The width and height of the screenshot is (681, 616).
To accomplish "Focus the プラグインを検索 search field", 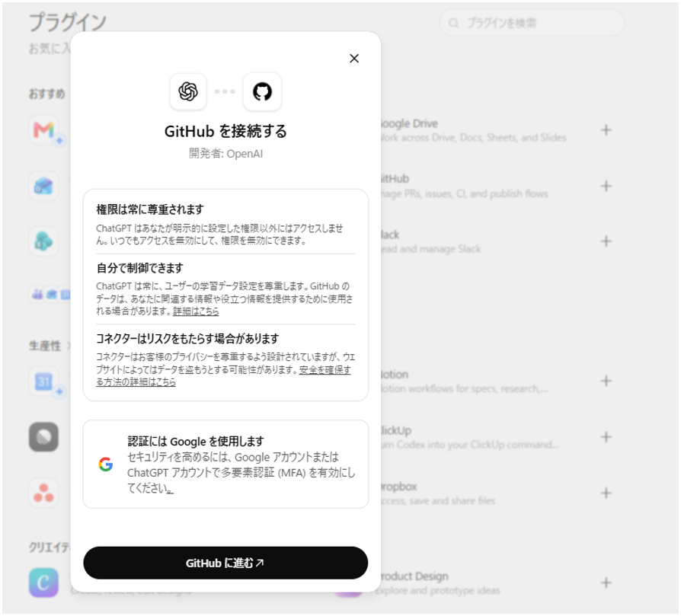I will [532, 23].
